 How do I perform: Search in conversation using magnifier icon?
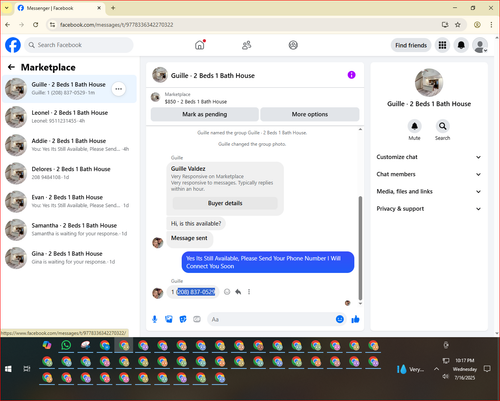point(442,126)
